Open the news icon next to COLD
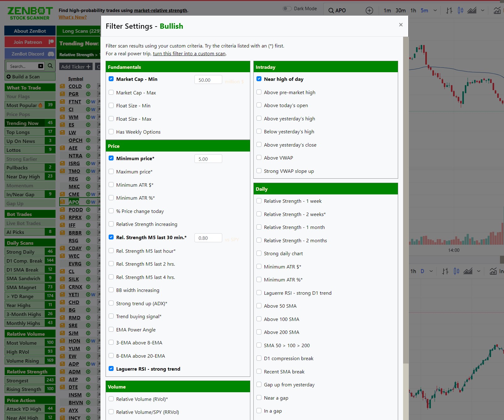 click(x=62, y=86)
